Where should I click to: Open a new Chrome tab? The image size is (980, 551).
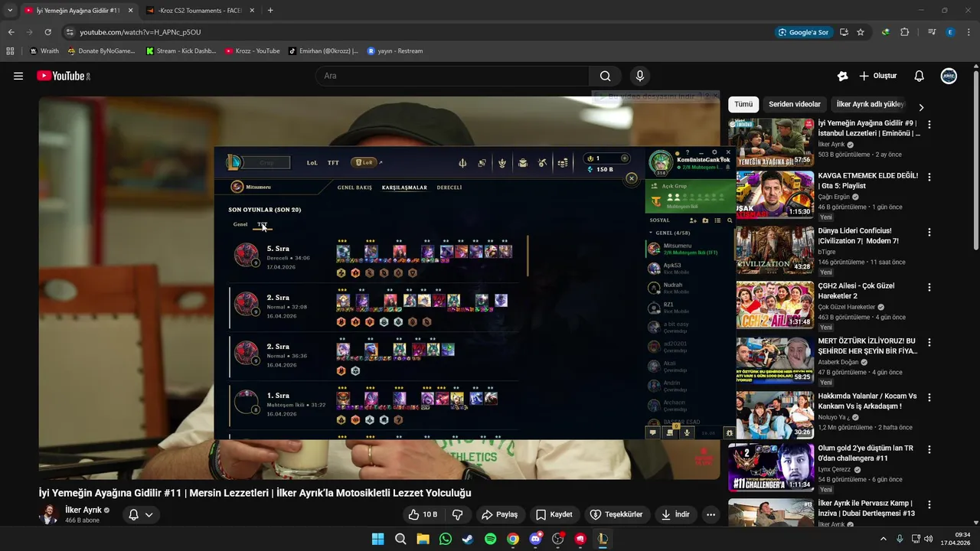pos(270,11)
